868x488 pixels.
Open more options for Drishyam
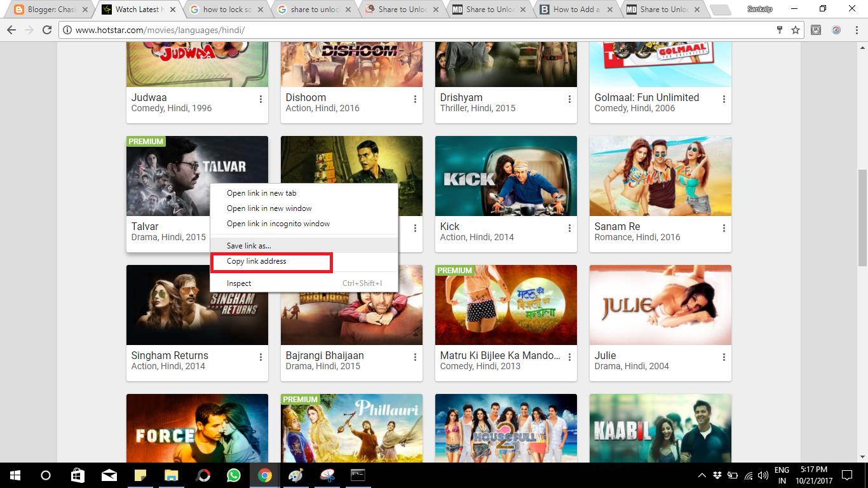[x=569, y=99]
